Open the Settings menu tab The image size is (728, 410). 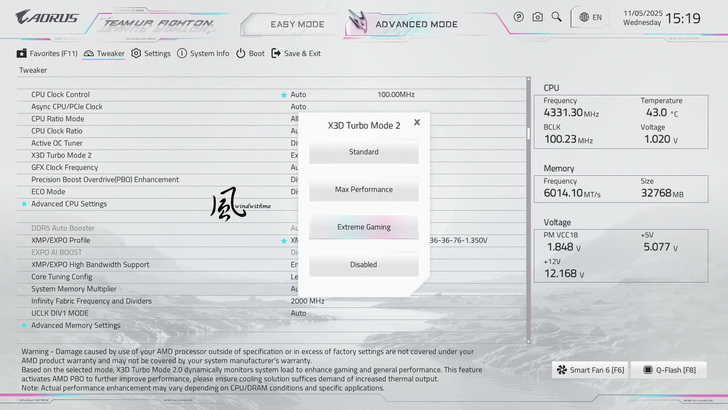click(151, 53)
